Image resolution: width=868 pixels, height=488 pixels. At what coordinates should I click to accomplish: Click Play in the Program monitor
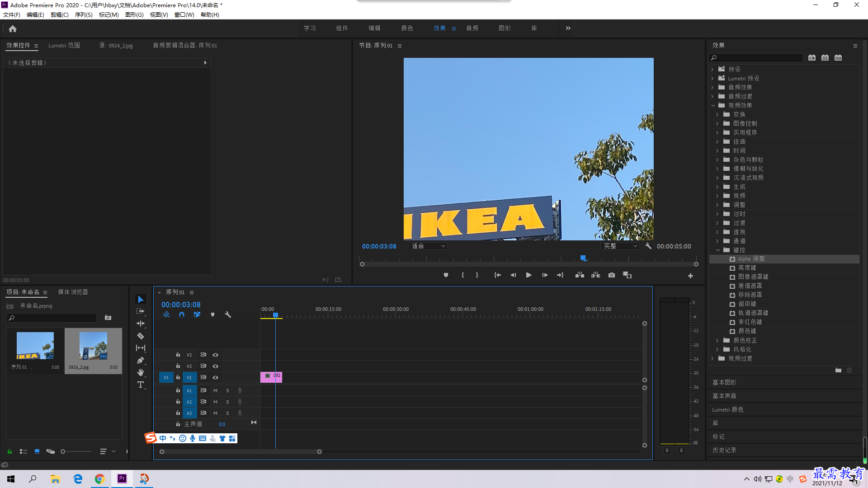[528, 275]
